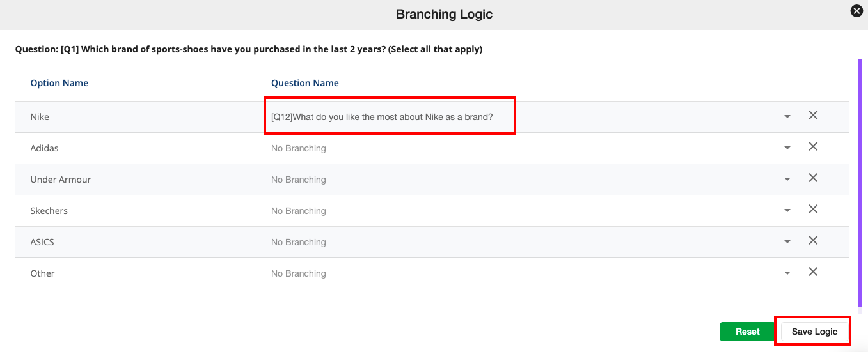
Task: Click the X icon beside ASICS
Action: [813, 241]
